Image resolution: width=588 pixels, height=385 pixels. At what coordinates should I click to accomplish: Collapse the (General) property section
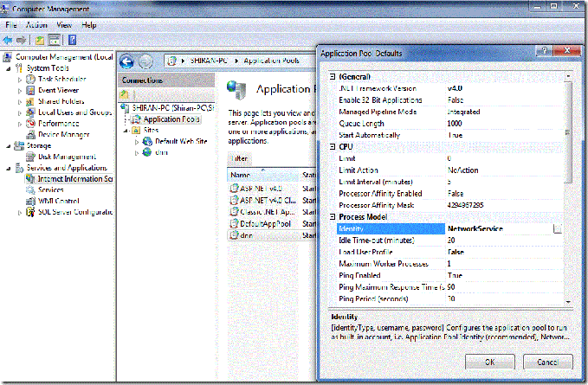point(333,76)
